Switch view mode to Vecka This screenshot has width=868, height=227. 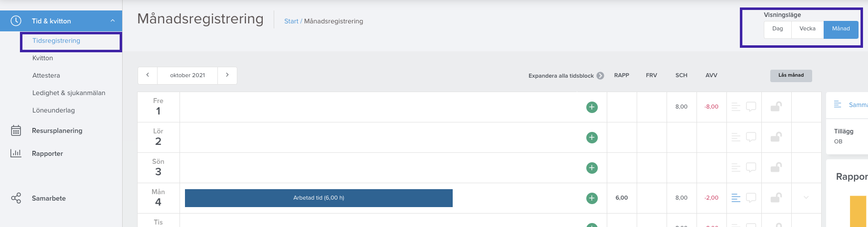pyautogui.click(x=808, y=29)
